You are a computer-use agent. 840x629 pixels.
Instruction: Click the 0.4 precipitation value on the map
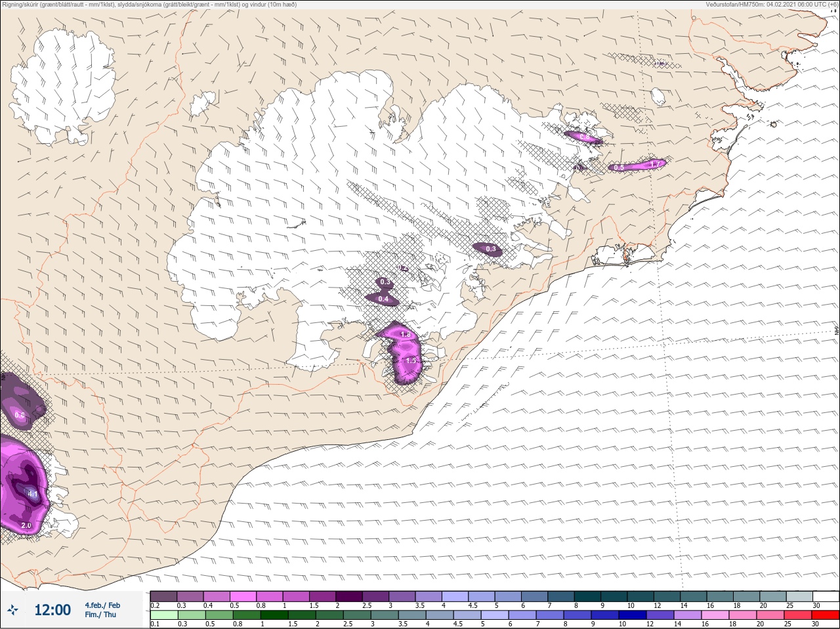tap(383, 299)
